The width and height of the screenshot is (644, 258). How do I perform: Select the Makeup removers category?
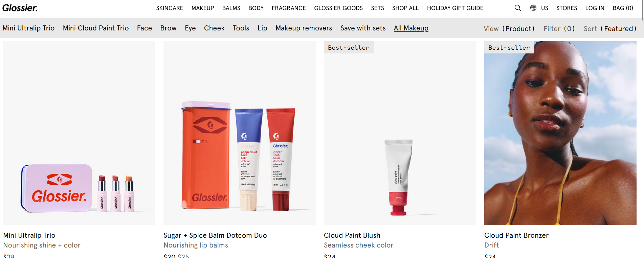304,28
